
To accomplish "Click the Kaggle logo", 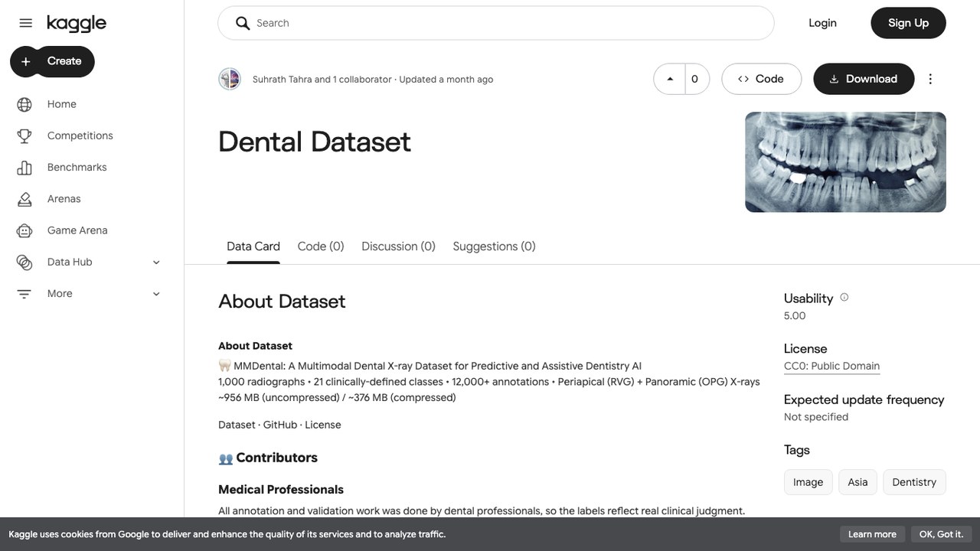I will [x=77, y=23].
